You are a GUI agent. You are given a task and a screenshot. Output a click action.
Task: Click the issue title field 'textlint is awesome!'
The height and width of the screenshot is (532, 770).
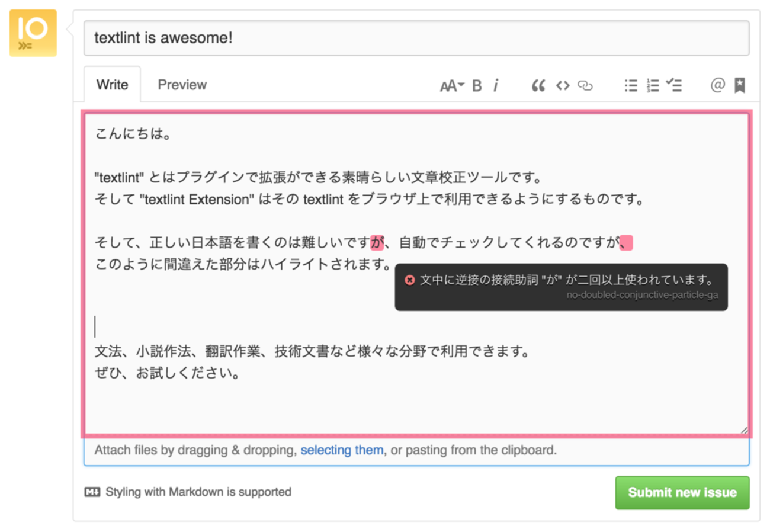click(416, 38)
